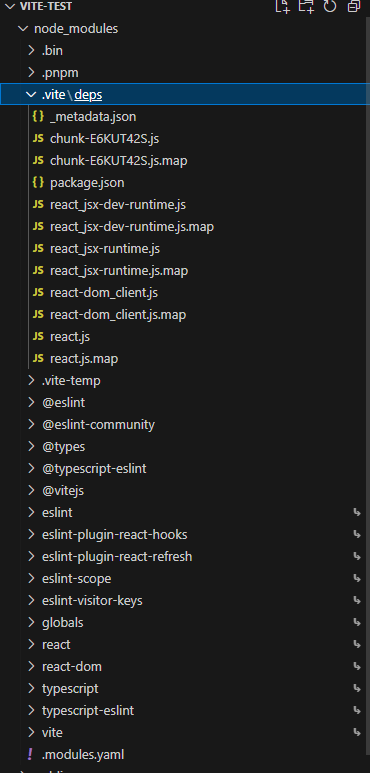Expand the typescript-eslint folder chevron
Image resolution: width=370 pixels, height=773 pixels.
coord(32,710)
